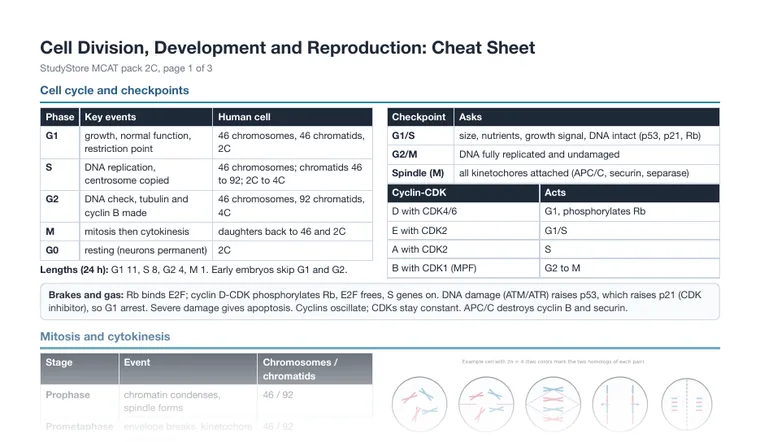760x442 pixels.
Task: Select 'G1/S' in the Checkpoint column
Action: pos(403,136)
